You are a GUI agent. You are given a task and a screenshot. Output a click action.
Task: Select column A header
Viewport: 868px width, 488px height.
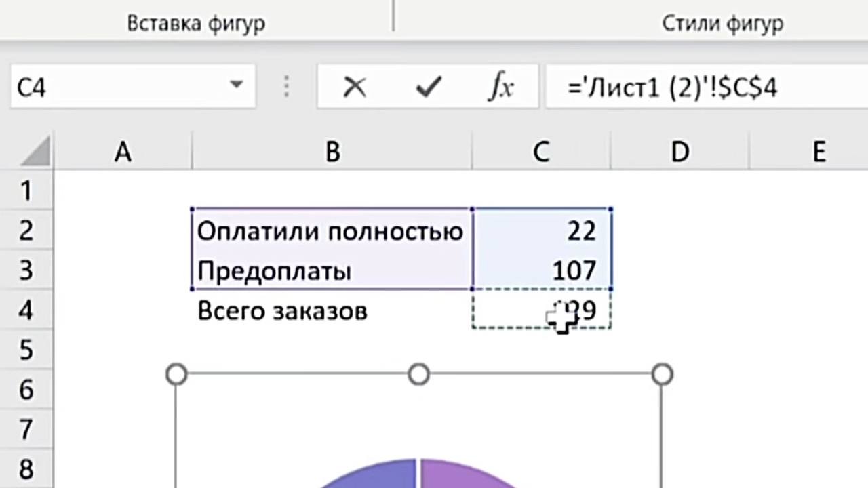pyautogui.click(x=123, y=152)
